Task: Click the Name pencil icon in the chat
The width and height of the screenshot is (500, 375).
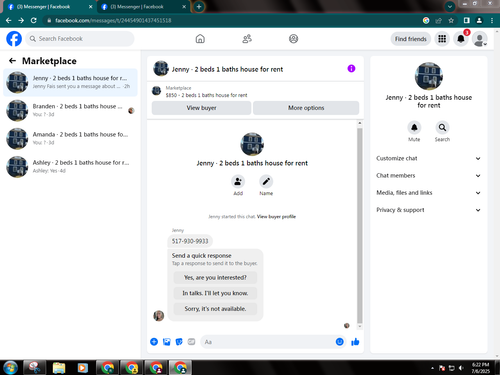Action: 266,181
